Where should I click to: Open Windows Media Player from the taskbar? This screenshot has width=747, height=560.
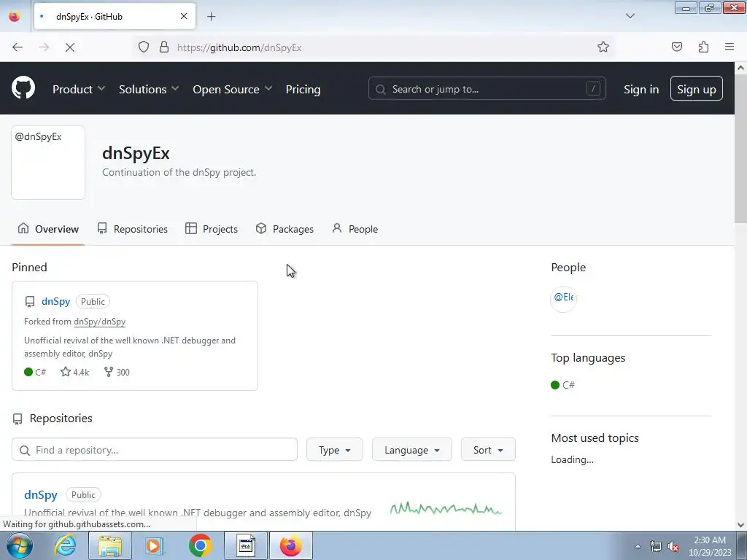(x=154, y=545)
